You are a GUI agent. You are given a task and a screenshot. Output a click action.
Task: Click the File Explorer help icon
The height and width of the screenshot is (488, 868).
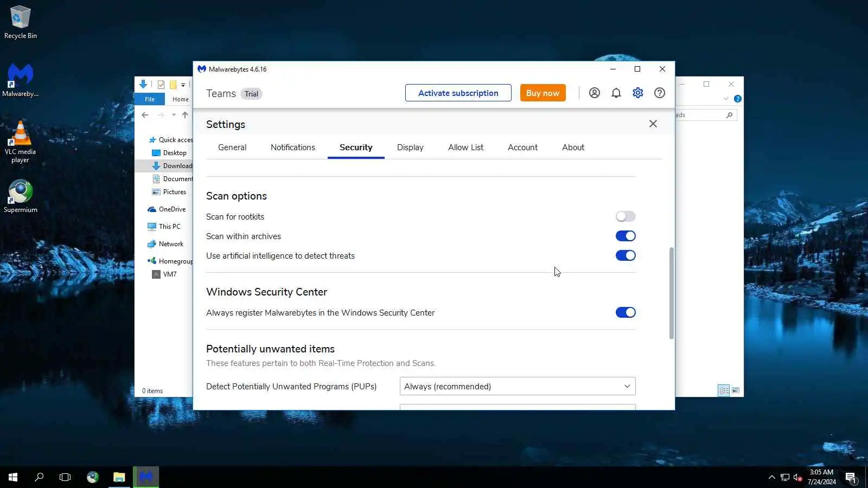click(738, 99)
